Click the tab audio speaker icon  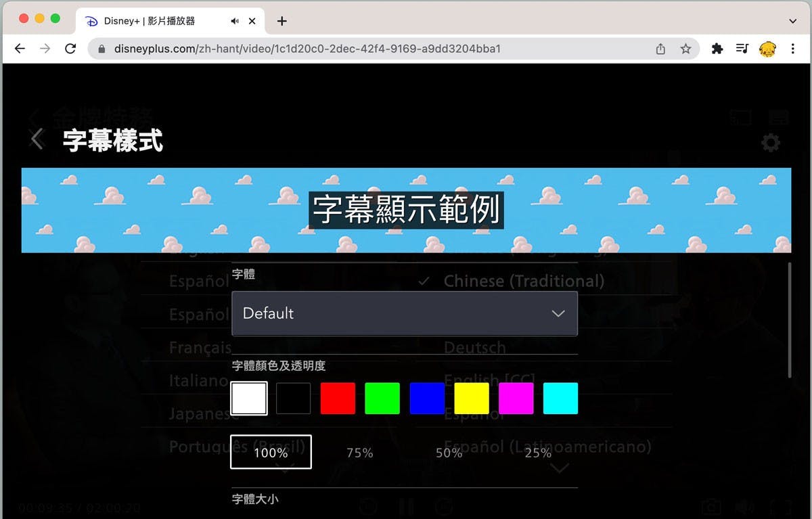click(x=234, y=21)
